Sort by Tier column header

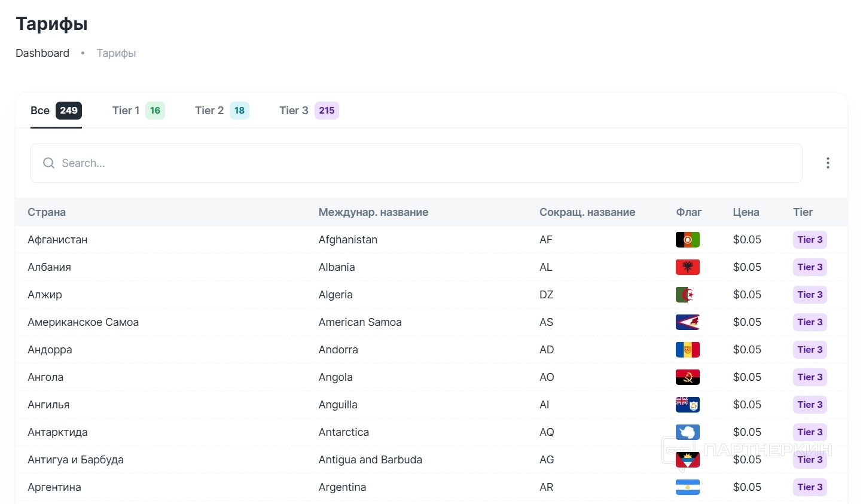tap(803, 212)
